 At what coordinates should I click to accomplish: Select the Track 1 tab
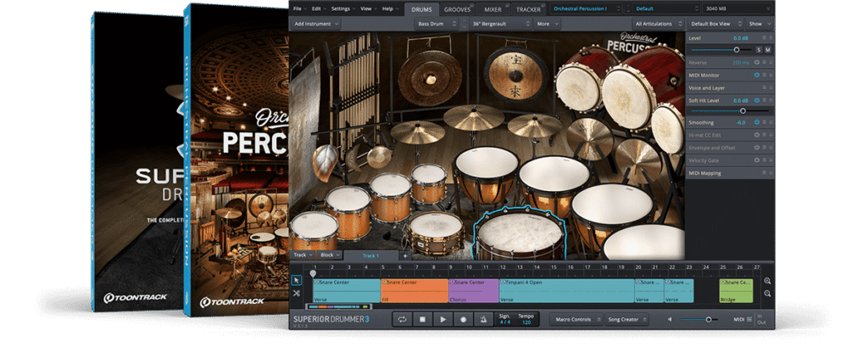(370, 255)
